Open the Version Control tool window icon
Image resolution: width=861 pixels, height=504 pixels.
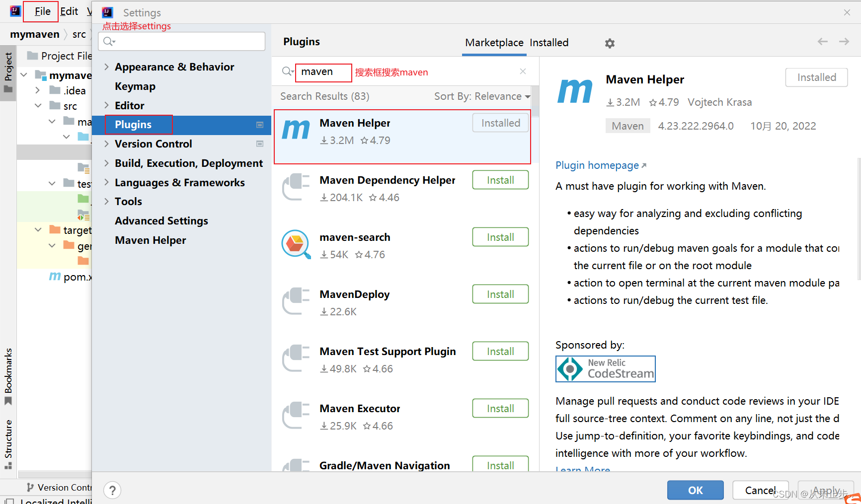point(30,487)
